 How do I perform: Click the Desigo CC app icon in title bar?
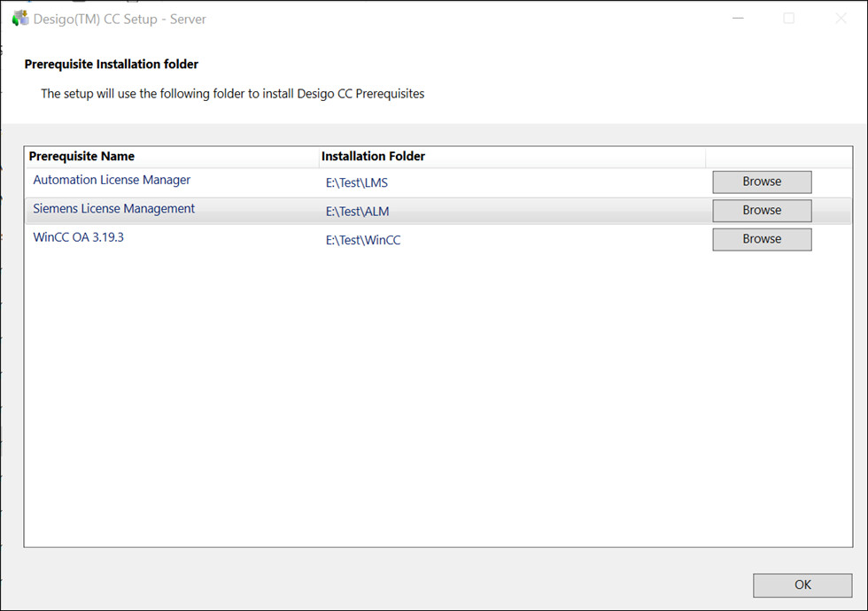coord(19,19)
